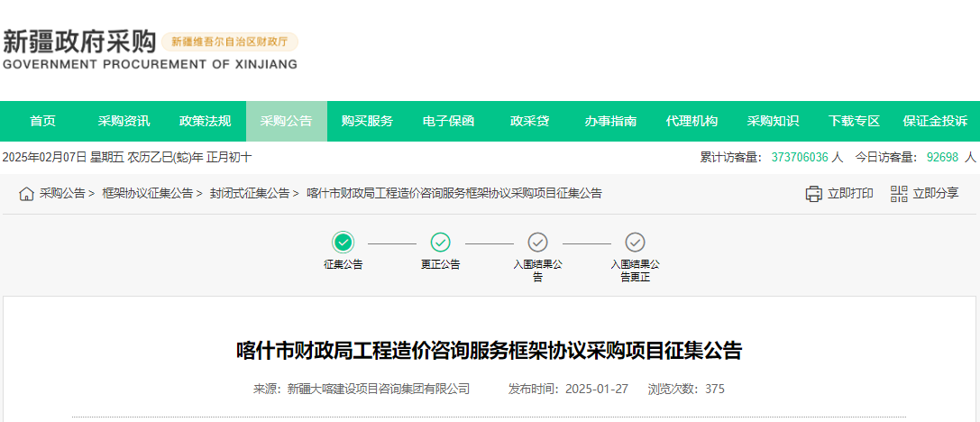The width and height of the screenshot is (980, 422).
Task: Click the QR code share icon
Action: tap(899, 194)
